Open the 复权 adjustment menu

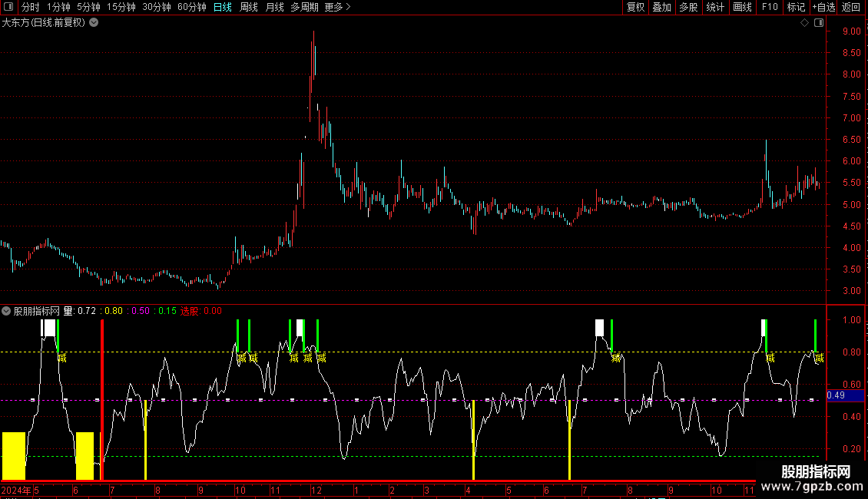635,7
